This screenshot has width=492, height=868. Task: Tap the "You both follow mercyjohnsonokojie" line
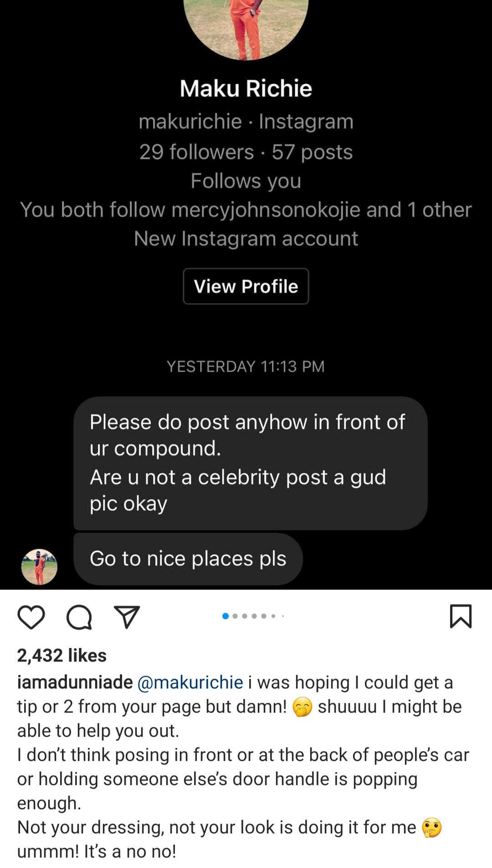246,210
